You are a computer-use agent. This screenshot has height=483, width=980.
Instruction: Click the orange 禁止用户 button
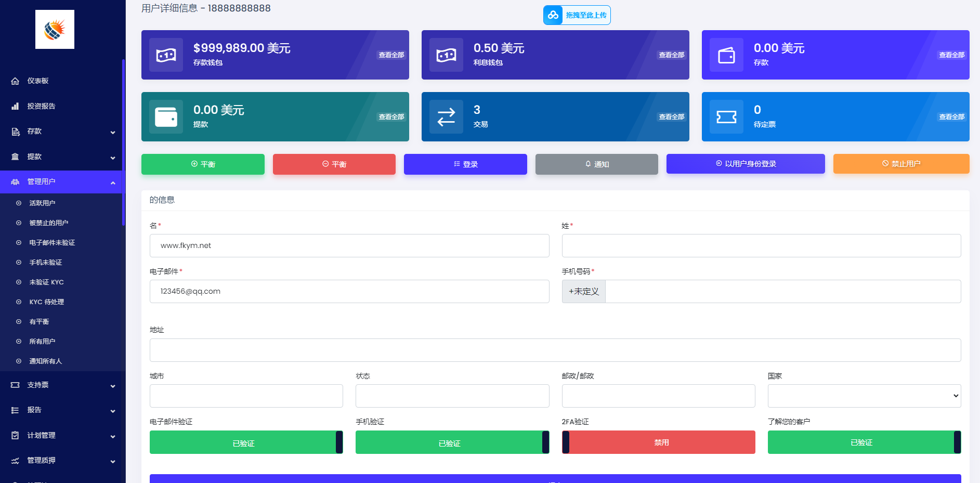[x=901, y=164]
